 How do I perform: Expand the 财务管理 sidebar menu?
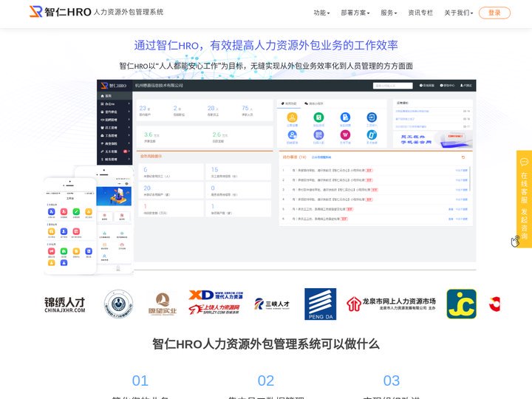[115, 159]
